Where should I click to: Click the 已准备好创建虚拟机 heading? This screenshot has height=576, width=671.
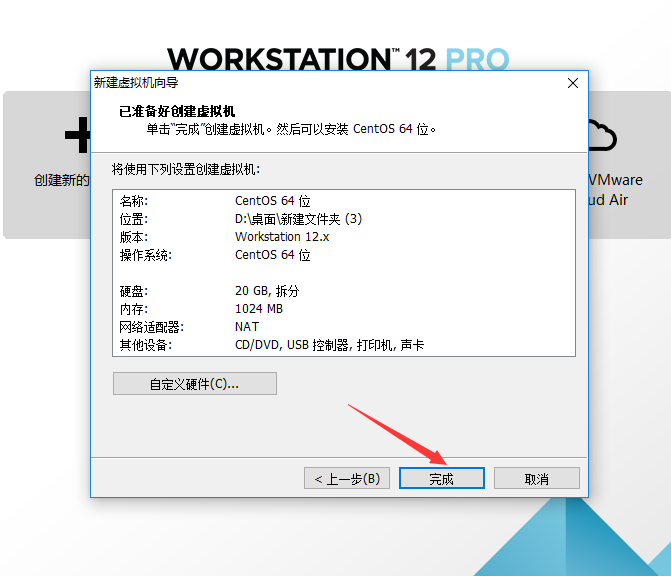pos(177,111)
